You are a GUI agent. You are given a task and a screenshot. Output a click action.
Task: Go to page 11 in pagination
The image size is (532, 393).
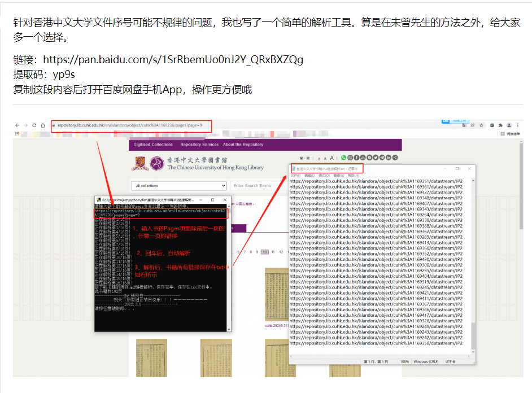tap(273, 252)
